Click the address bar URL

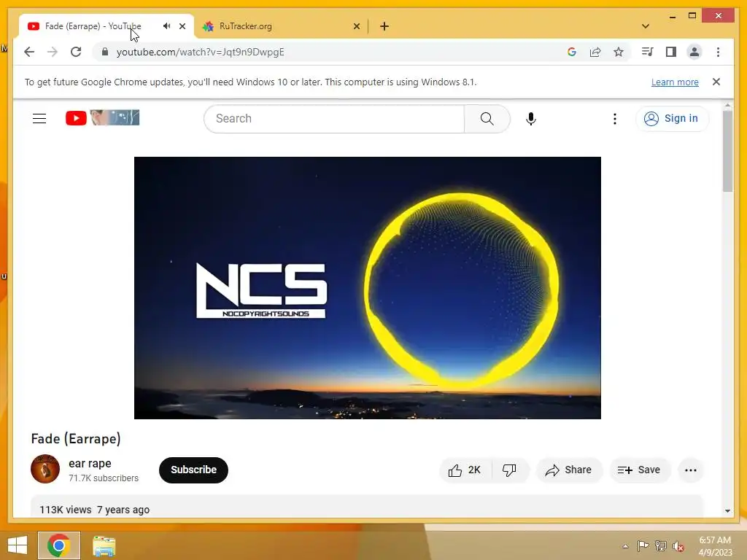pos(200,52)
